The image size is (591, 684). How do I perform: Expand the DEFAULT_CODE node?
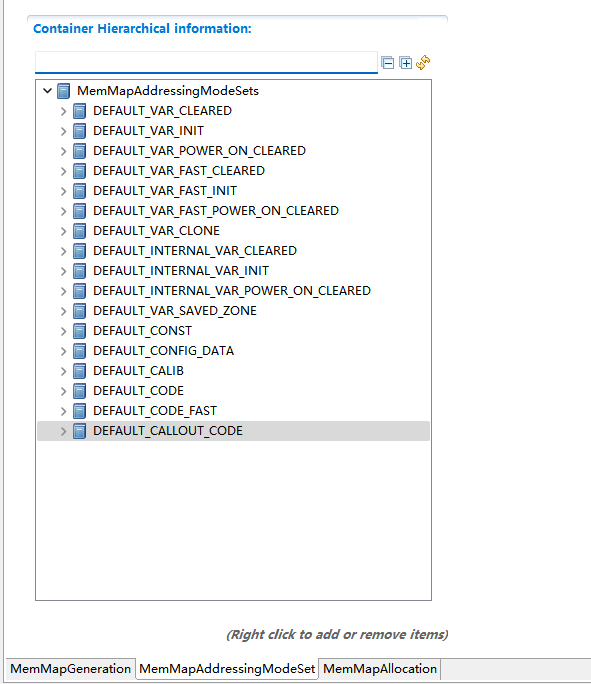[64, 391]
